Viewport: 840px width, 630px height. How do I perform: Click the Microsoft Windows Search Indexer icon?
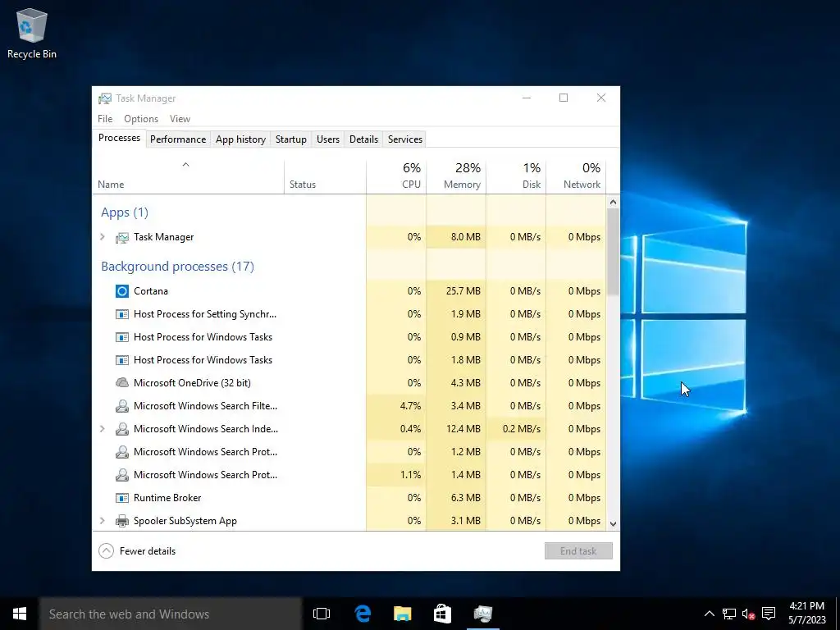pyautogui.click(x=122, y=429)
